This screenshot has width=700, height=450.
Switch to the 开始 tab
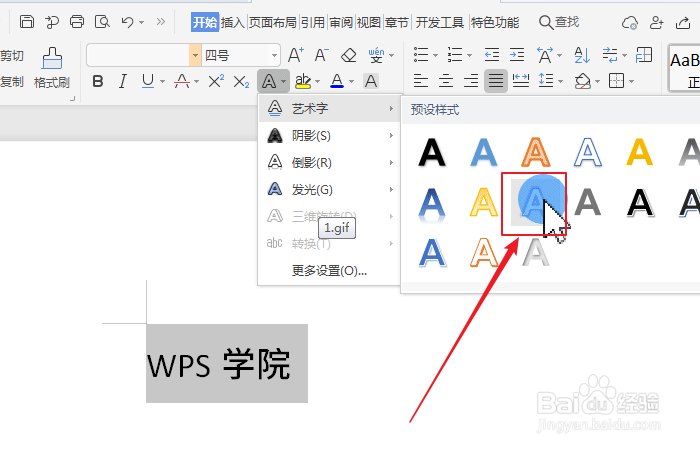205,22
